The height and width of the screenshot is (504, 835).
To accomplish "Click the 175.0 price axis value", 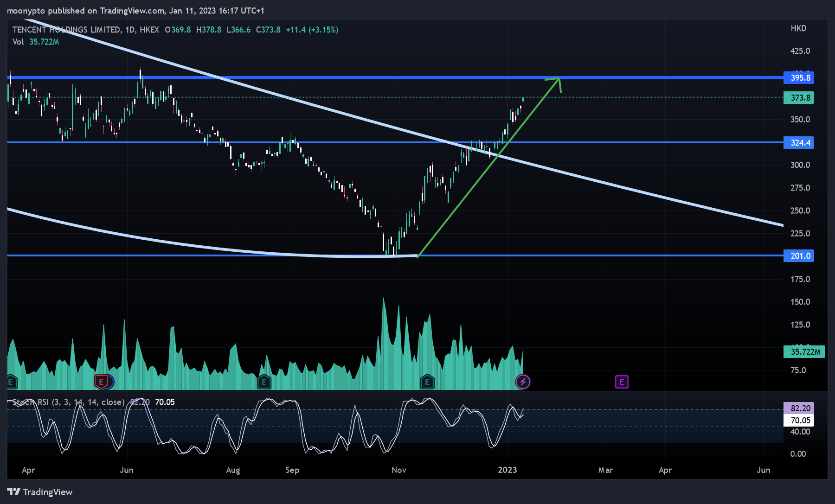I will click(800, 279).
